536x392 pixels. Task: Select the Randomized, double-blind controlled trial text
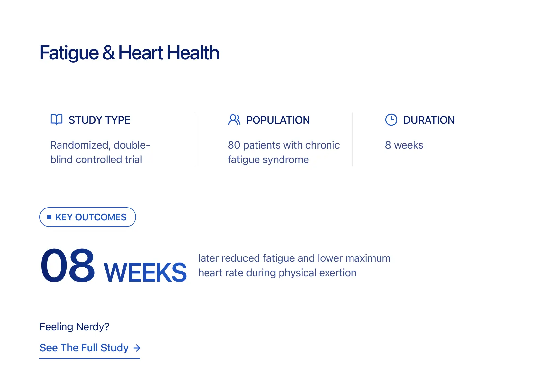100,152
